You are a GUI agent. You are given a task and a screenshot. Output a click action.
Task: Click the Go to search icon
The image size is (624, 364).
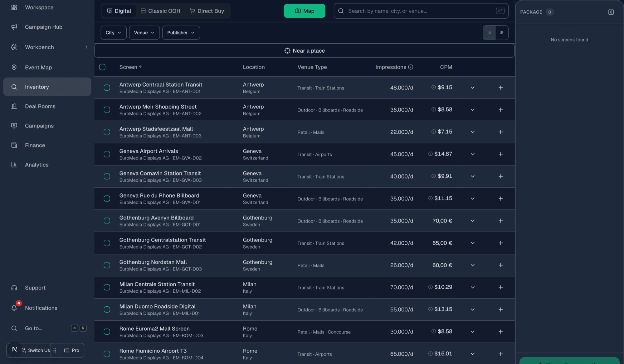(x=14, y=328)
